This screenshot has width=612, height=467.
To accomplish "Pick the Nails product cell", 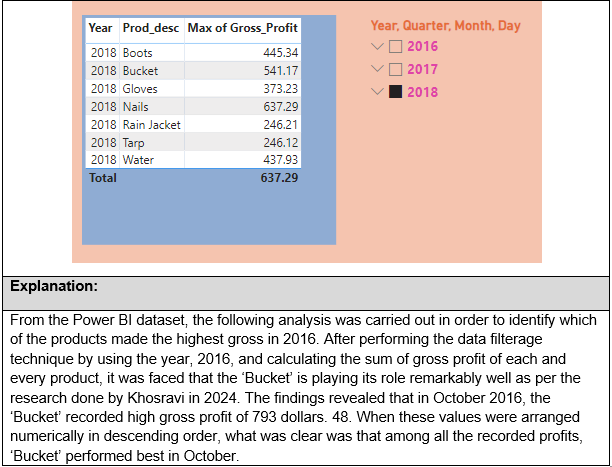I will (x=136, y=106).
